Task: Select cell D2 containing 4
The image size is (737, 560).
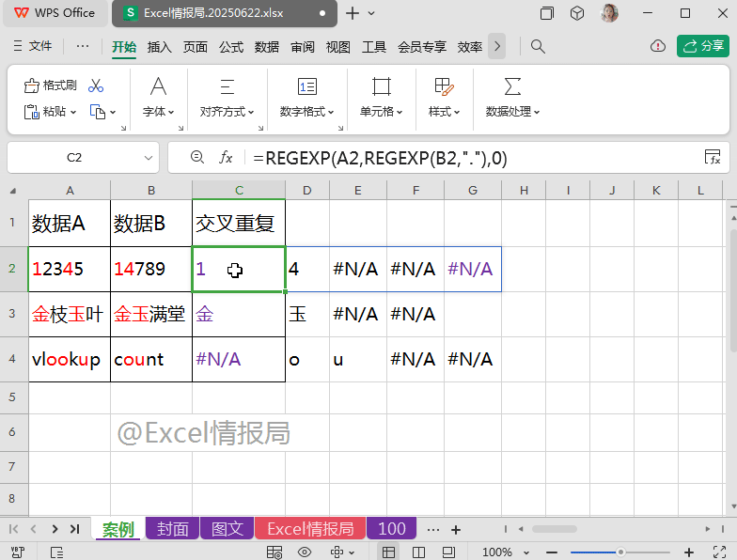Action: click(x=307, y=270)
